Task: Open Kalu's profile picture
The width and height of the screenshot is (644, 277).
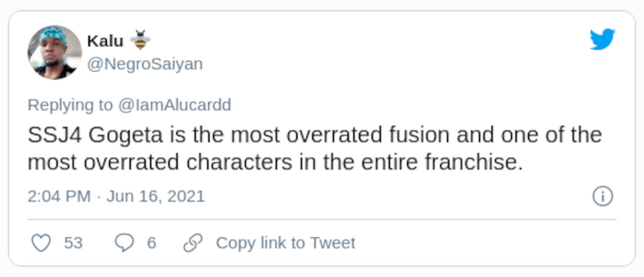Action: (x=55, y=52)
